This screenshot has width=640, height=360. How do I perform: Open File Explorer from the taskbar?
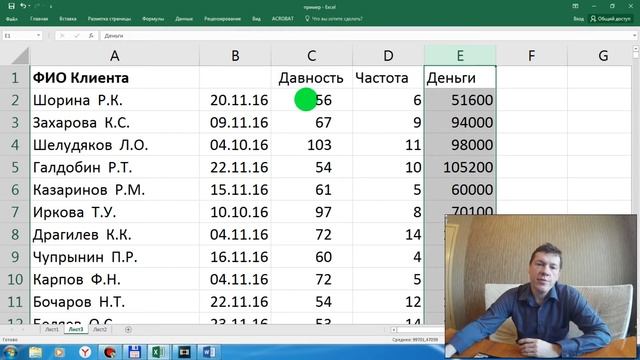coord(36,352)
